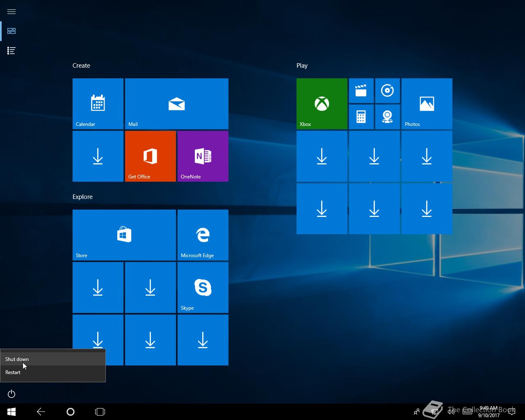Viewport: 525px width, 420px height.
Task: Open the network tray icon
Action: (435, 412)
